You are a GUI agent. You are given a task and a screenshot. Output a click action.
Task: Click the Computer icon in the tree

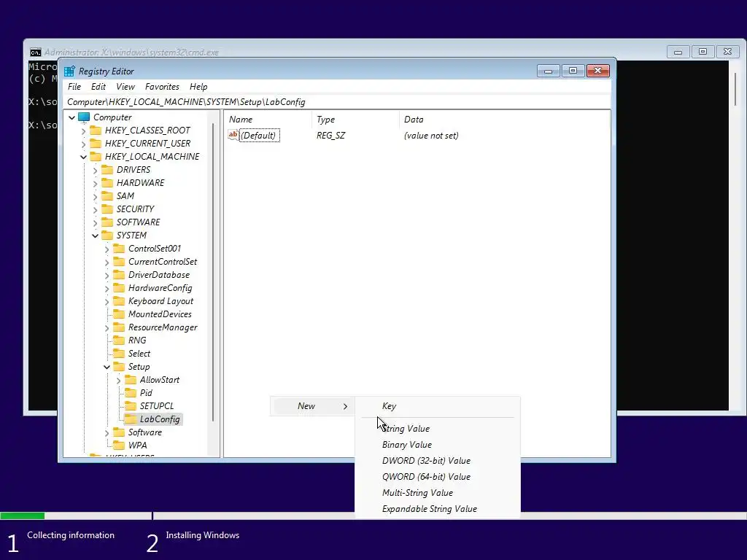pos(85,117)
